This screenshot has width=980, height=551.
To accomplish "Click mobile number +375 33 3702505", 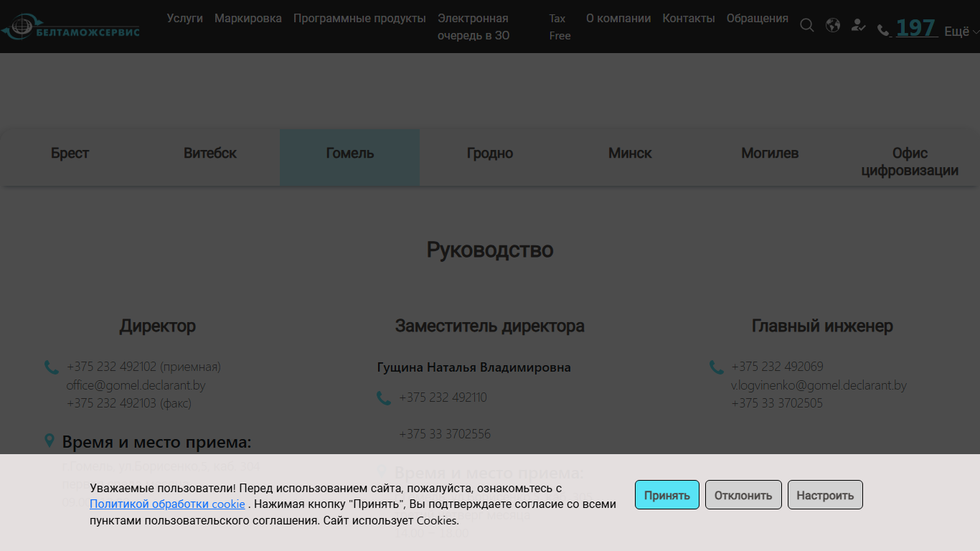I will pos(777,403).
